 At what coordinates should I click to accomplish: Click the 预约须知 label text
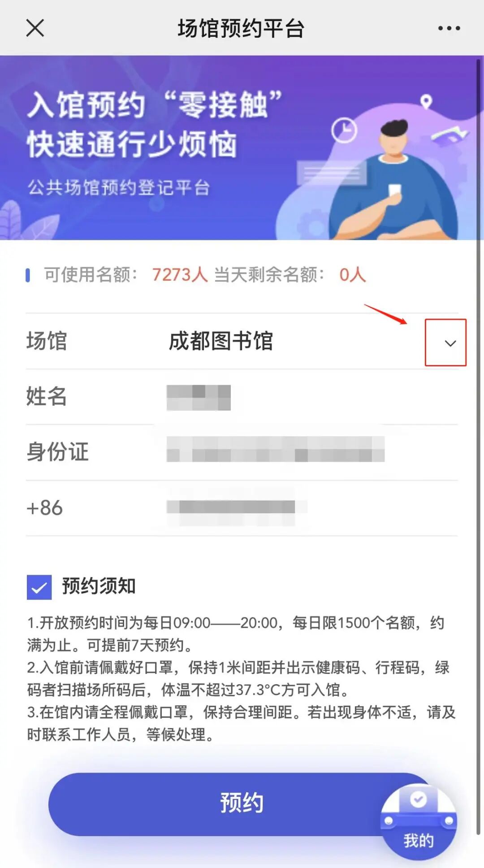[99, 586]
